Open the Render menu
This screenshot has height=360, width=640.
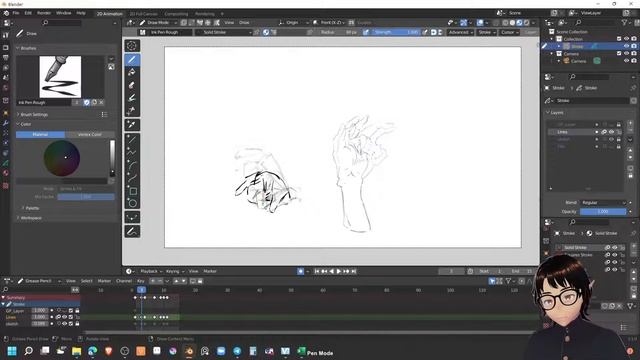pos(44,13)
